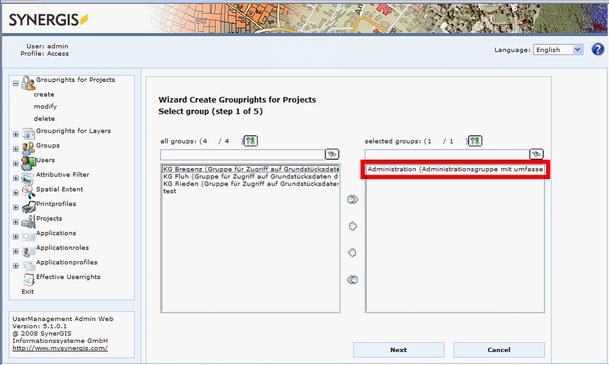Open the help question mark icon
Screen dimensions: 609x365
pyautogui.click(x=598, y=49)
